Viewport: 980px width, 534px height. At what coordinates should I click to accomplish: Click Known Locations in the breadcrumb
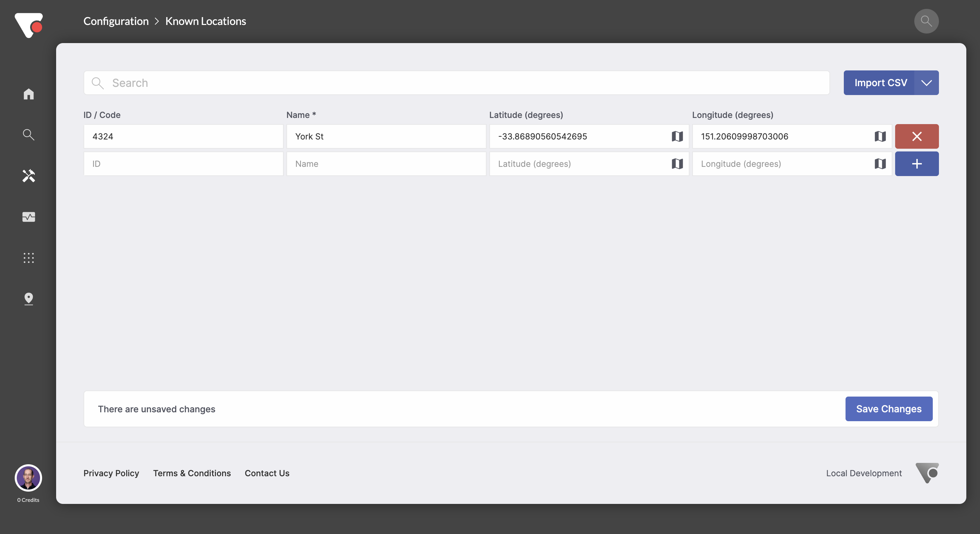click(205, 21)
